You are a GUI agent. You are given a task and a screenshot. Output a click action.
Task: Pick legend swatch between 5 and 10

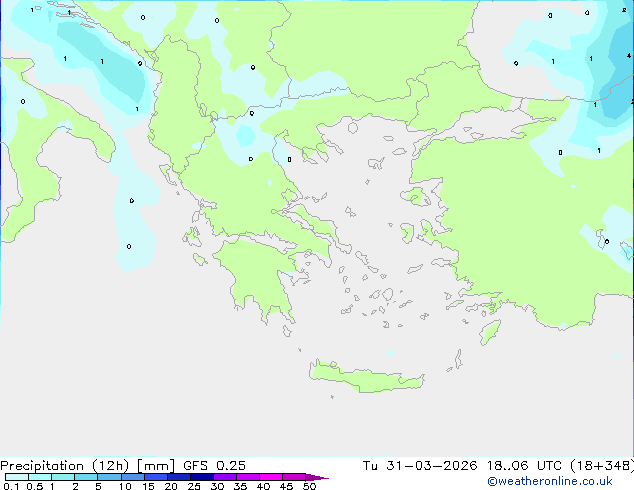click(x=109, y=477)
